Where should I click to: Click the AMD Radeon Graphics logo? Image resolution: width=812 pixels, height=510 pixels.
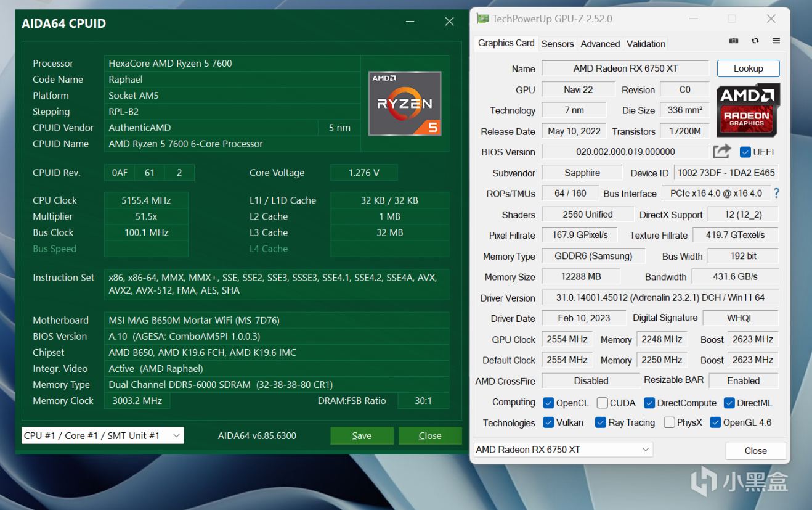(748, 110)
